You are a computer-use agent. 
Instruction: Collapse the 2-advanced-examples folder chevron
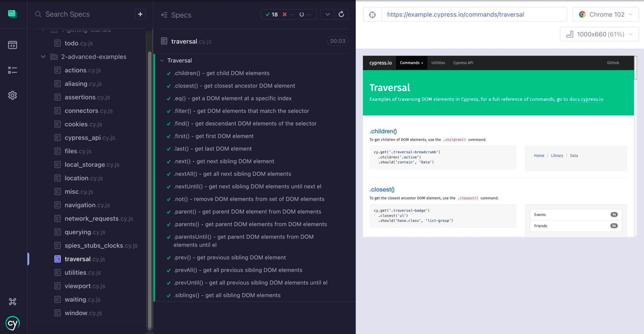coord(43,57)
